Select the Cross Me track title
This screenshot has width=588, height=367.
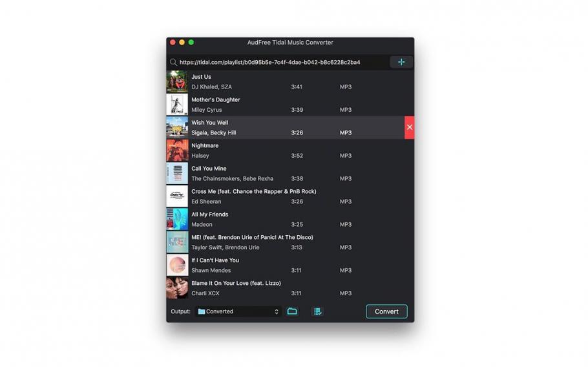click(x=254, y=191)
